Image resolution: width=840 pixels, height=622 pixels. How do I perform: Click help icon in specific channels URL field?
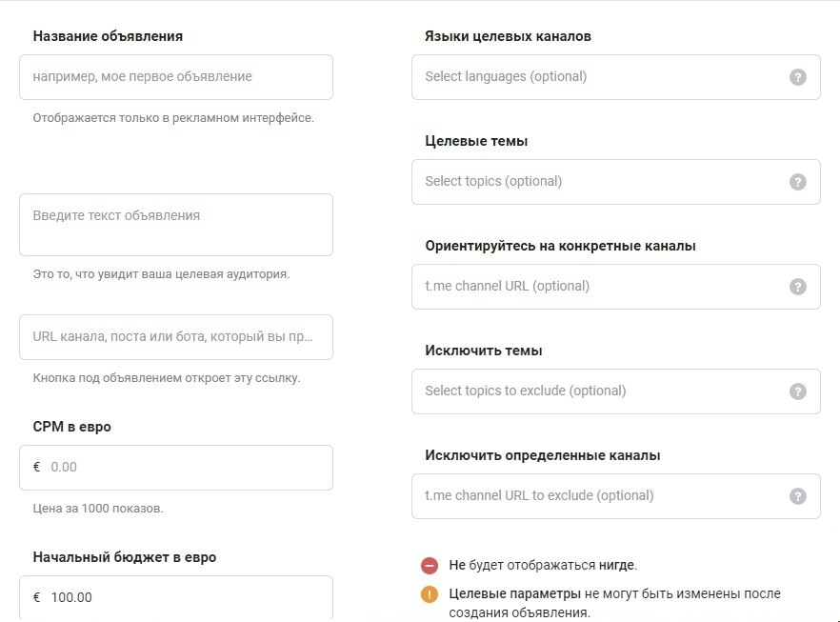point(798,287)
